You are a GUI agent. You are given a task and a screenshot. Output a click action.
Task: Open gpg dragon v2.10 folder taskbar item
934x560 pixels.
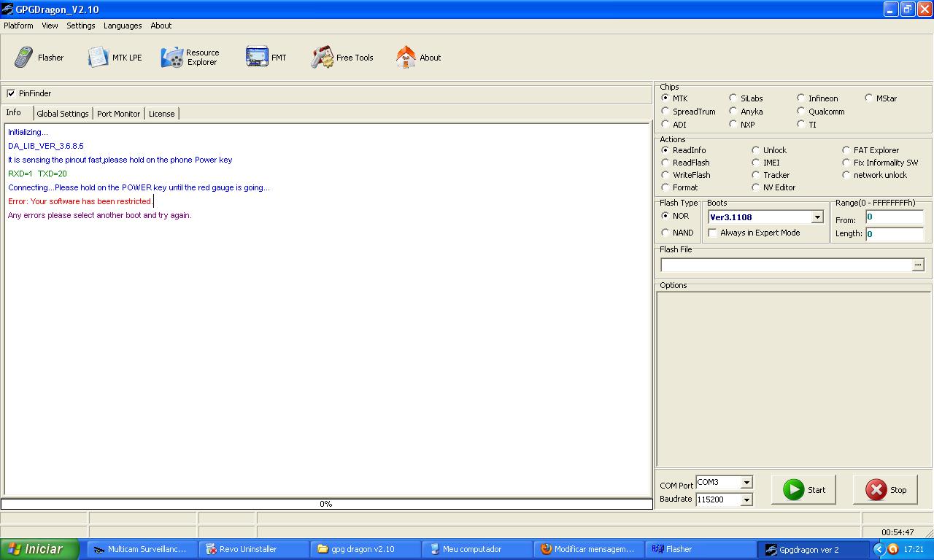[x=365, y=549]
